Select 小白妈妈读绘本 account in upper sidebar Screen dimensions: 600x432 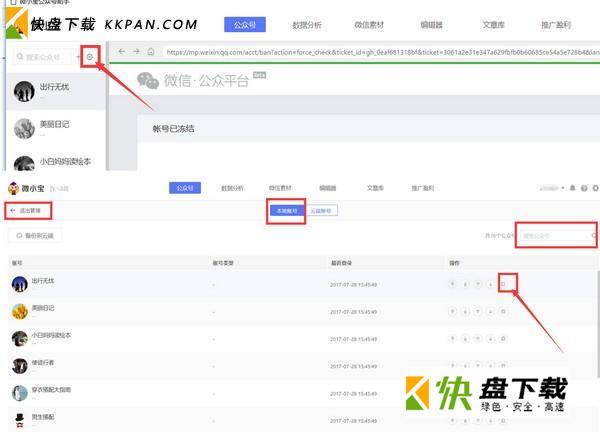pyautogui.click(x=56, y=161)
